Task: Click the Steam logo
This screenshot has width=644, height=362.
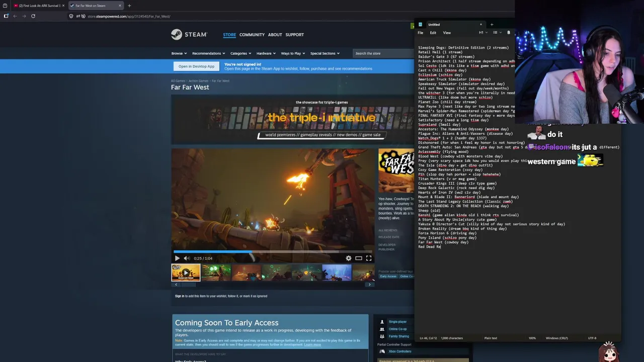Action: pos(189,34)
